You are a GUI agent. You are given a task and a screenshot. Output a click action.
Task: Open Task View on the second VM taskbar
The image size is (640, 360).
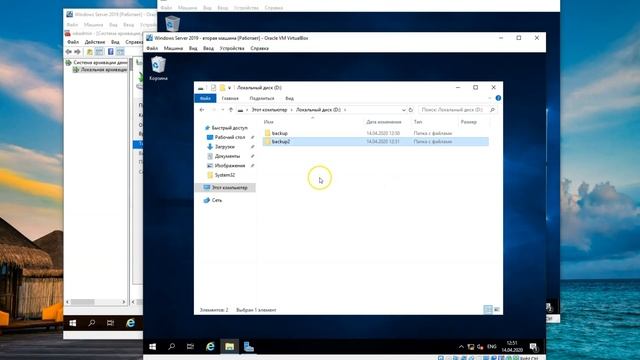tap(190, 347)
